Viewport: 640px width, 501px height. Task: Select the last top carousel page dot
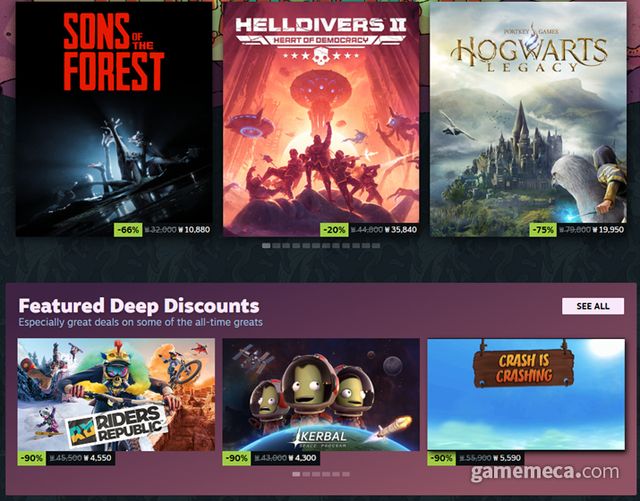[x=376, y=246]
